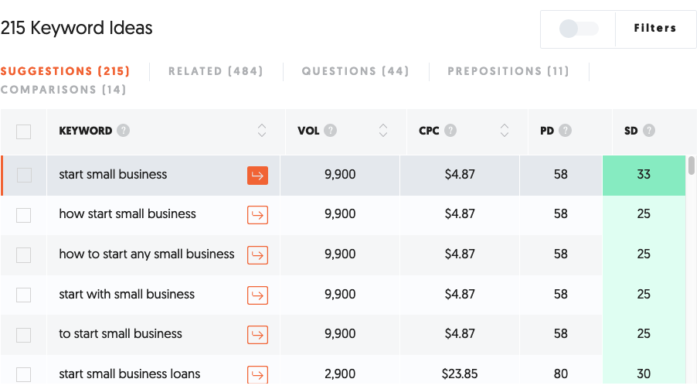Show help tooltip icon next to KEYWORD

[x=123, y=130]
